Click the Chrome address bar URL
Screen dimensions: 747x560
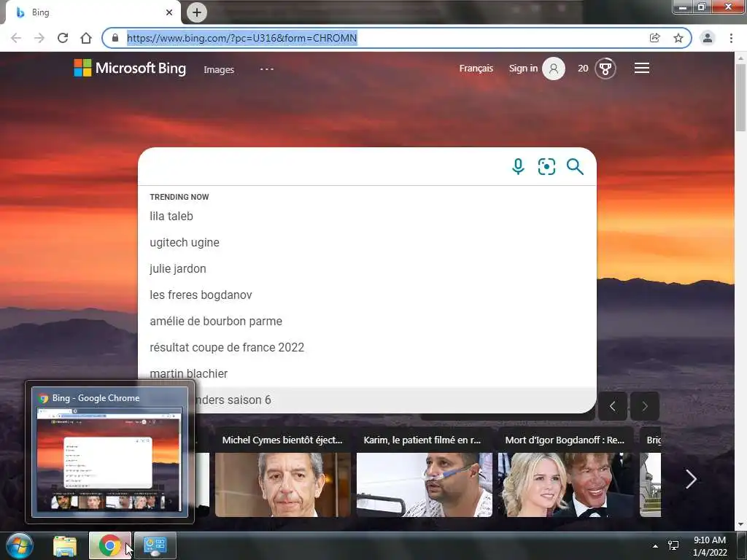click(241, 38)
